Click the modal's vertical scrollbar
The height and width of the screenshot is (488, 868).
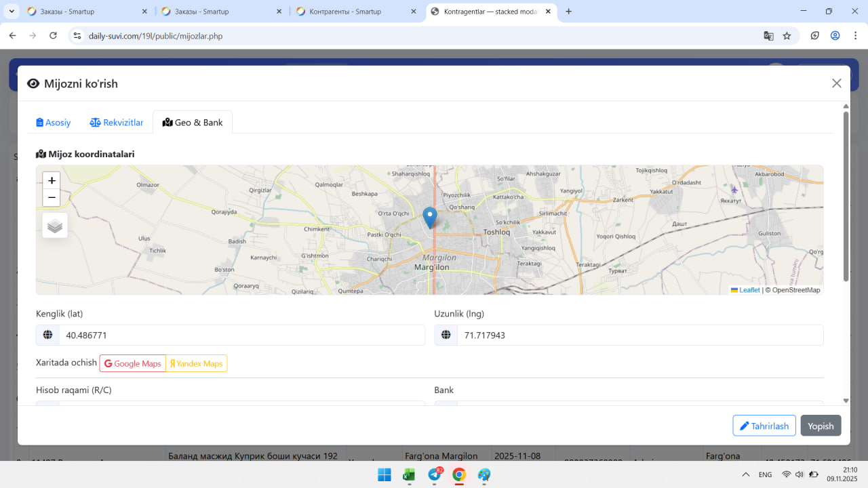tap(846, 197)
